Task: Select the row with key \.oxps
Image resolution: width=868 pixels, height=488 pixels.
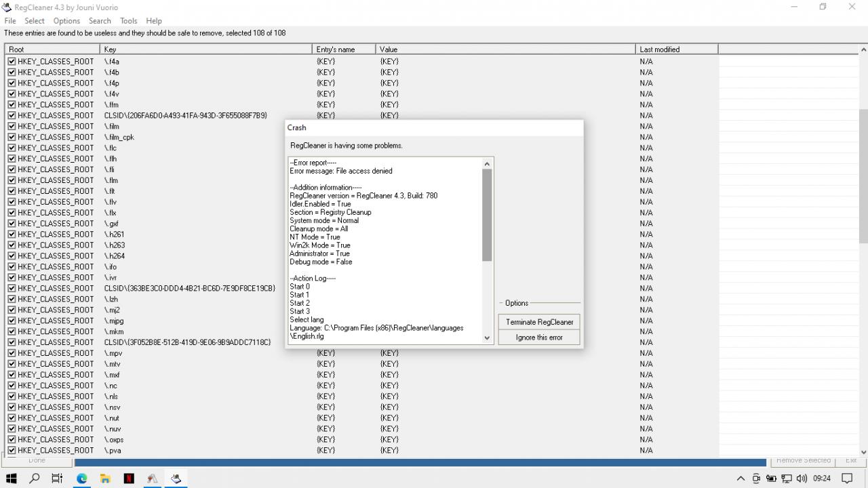Action: pyautogui.click(x=361, y=439)
